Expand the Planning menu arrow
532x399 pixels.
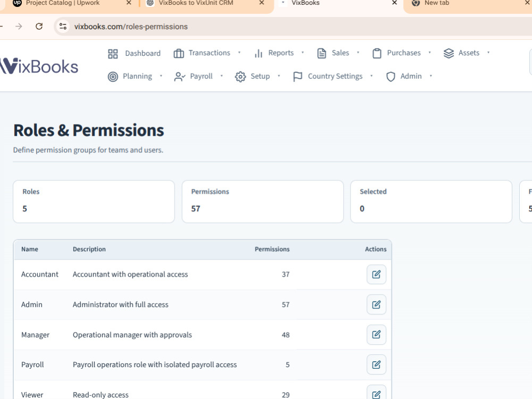tap(161, 76)
